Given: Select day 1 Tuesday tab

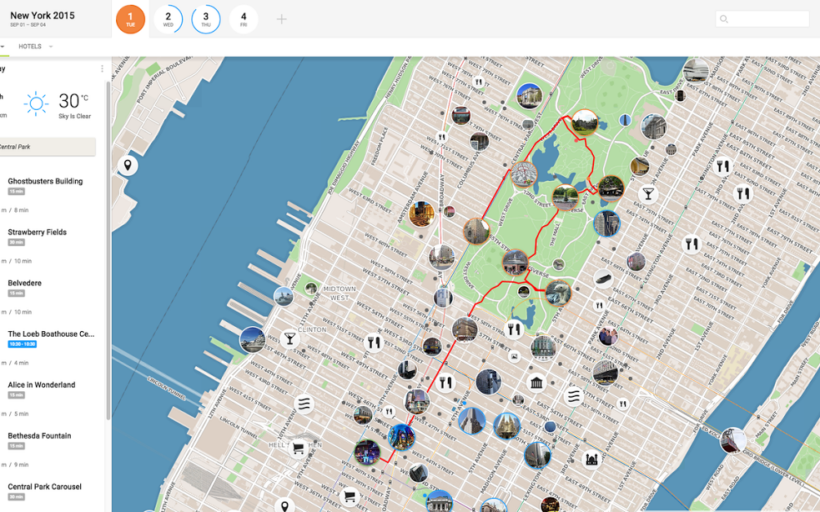Looking at the screenshot, I should click(130, 19).
